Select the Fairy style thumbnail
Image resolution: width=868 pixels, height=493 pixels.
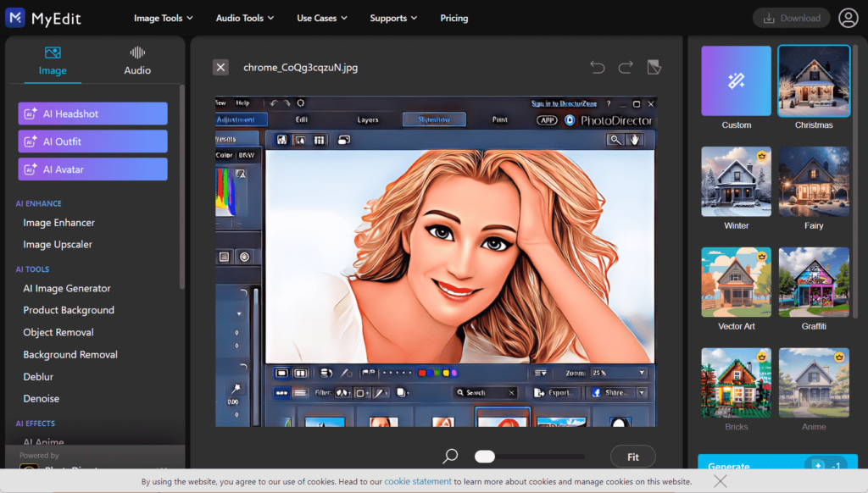coord(814,181)
